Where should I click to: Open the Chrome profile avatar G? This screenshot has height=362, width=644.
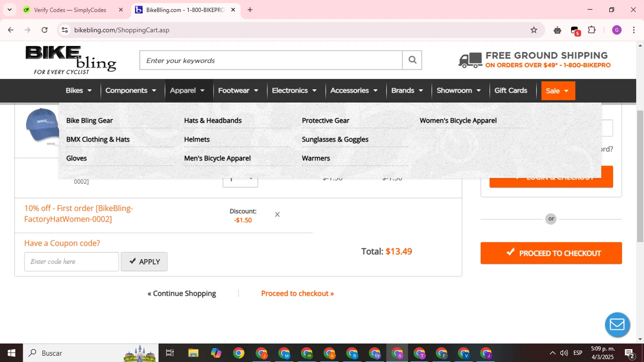(x=617, y=30)
